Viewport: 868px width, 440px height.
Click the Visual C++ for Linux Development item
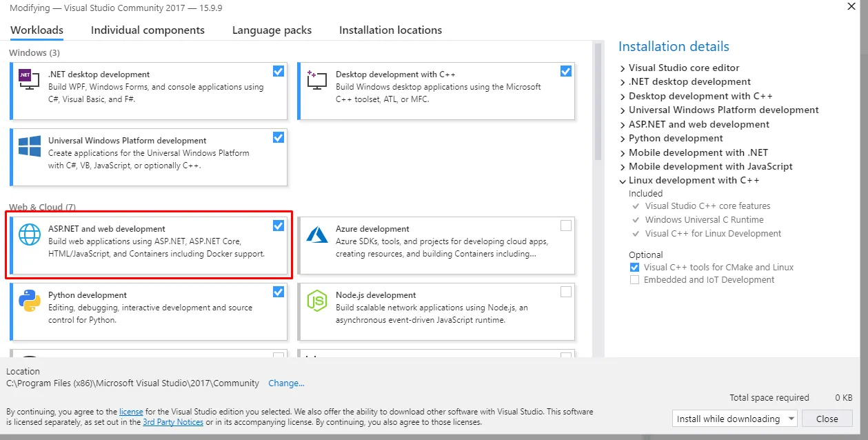coord(713,234)
